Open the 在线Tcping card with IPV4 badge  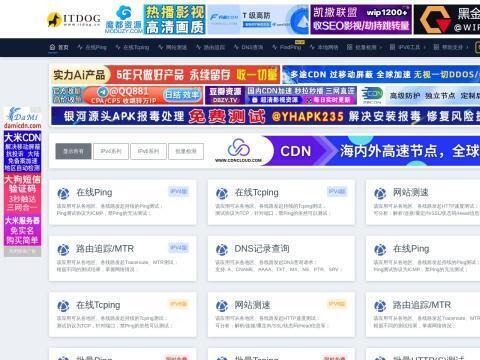pyautogui.click(x=281, y=202)
